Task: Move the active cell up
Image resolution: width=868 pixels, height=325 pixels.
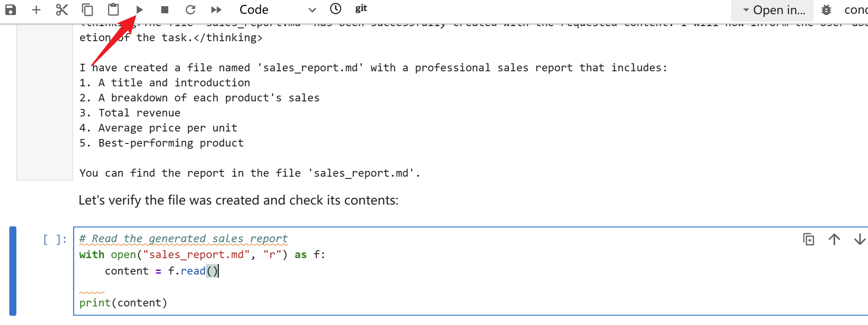Action: [x=834, y=240]
